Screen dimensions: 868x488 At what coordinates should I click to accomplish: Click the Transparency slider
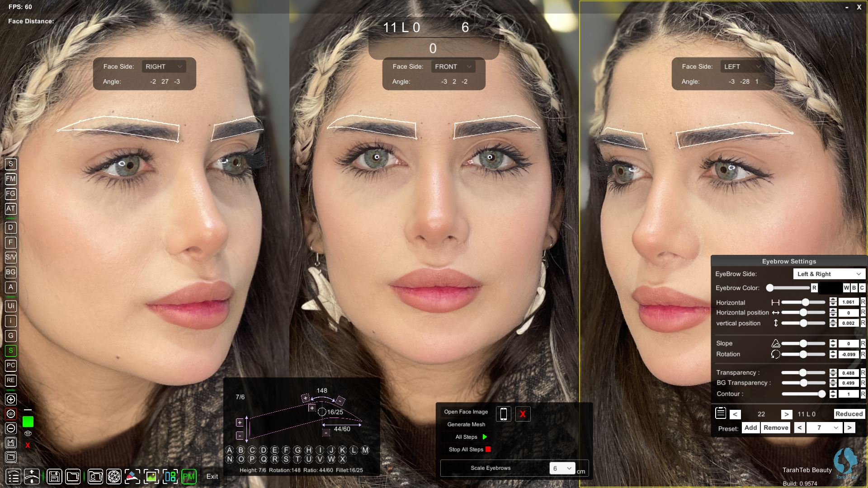click(803, 373)
